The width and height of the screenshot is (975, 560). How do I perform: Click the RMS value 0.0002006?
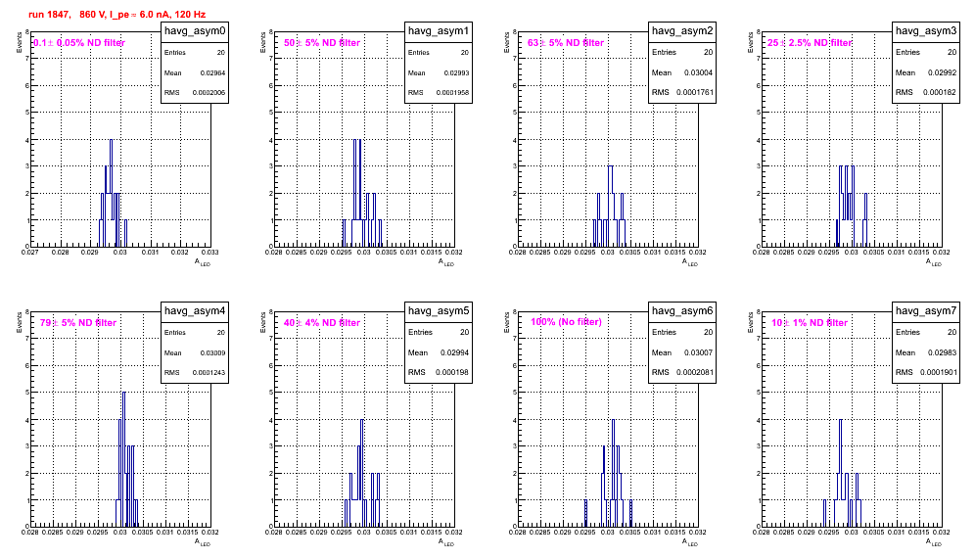209,93
